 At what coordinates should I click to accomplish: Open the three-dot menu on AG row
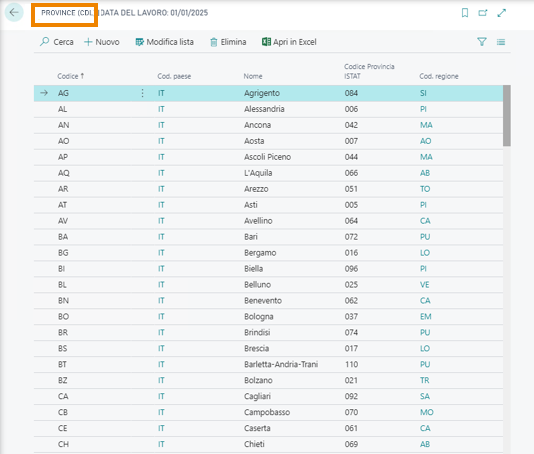[142, 93]
